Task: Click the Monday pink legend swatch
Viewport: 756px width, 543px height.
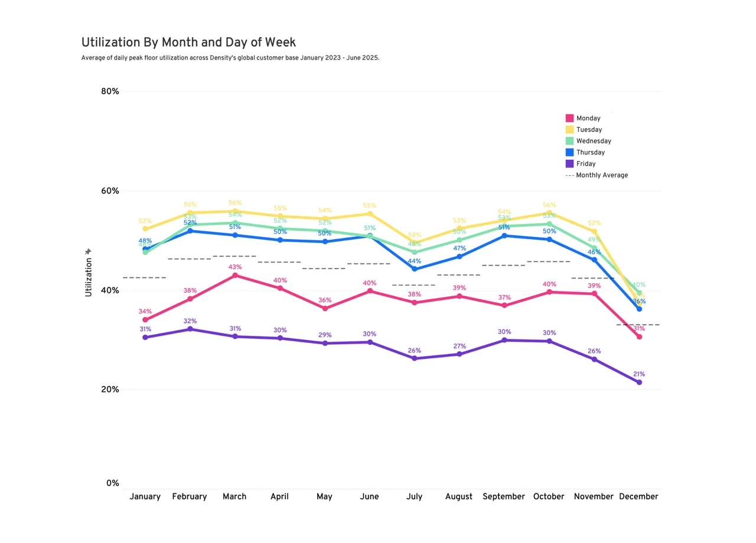Action: (569, 118)
